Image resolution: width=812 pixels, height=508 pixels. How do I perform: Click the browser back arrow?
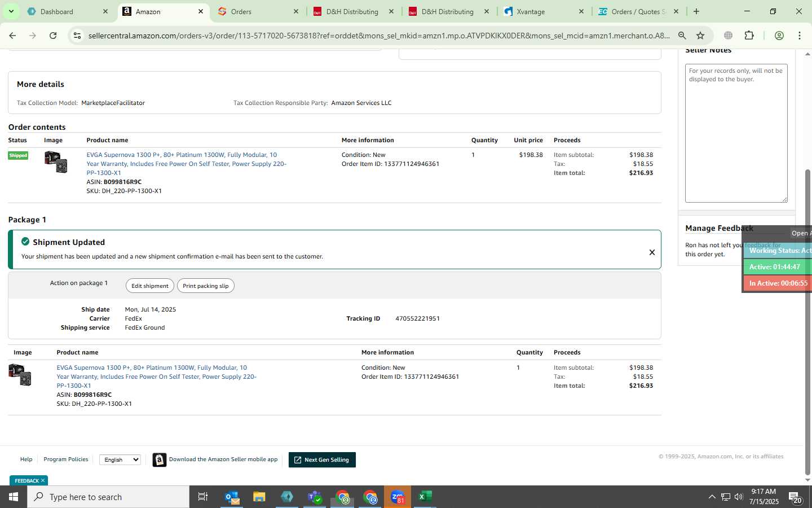coord(12,36)
